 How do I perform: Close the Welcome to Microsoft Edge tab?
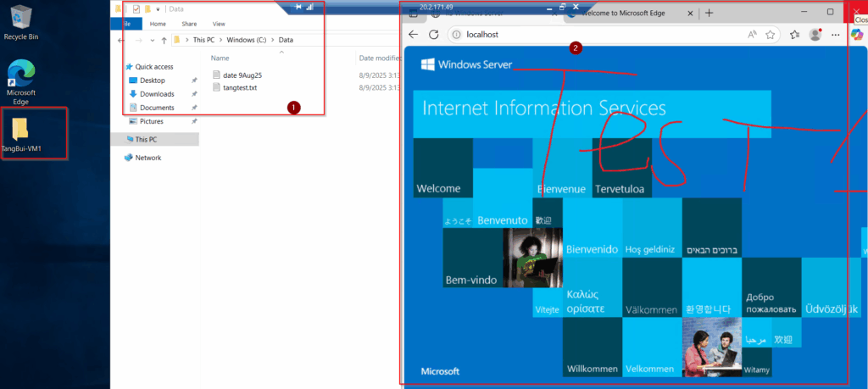(690, 13)
